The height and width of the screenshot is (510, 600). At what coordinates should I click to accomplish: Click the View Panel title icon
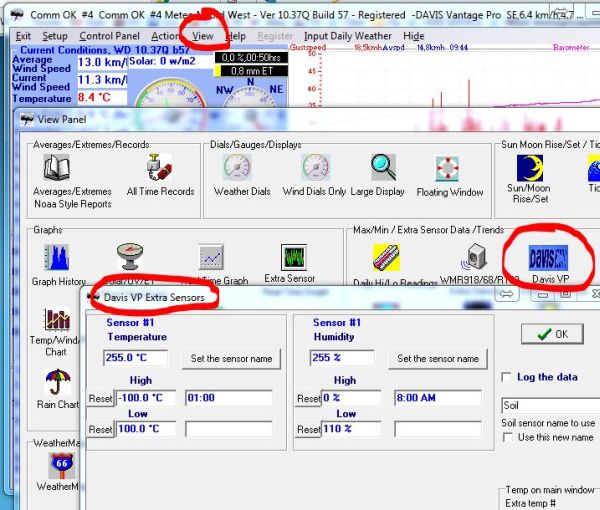coord(27,119)
